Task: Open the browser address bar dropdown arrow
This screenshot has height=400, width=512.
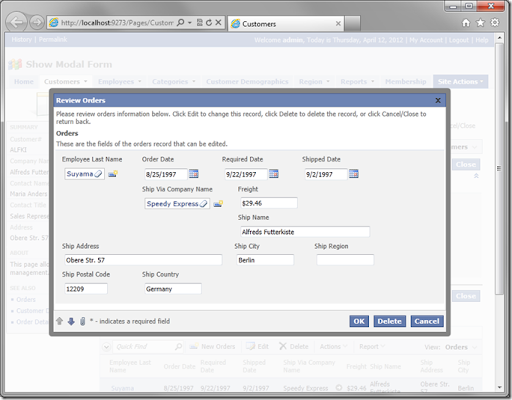Action: coord(190,23)
